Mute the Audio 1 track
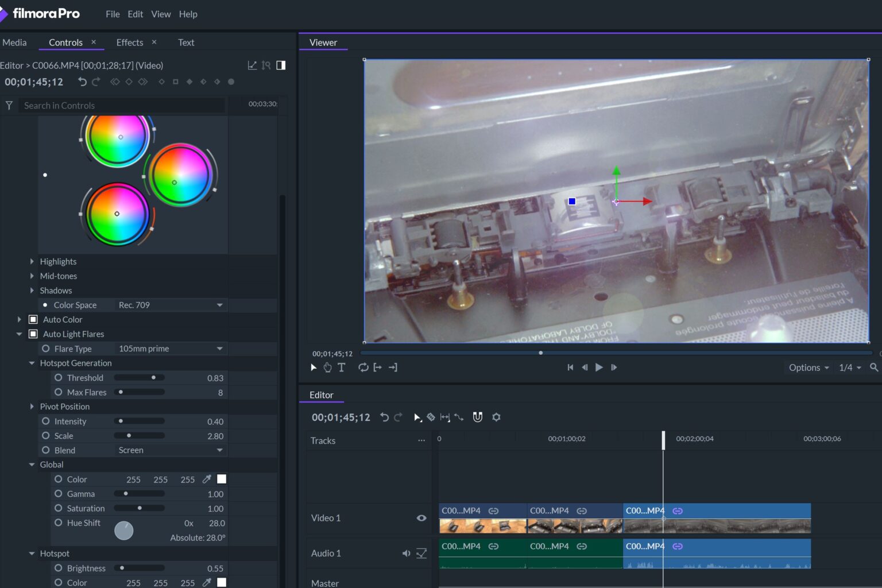Screen dimensions: 882x588 tap(407, 554)
